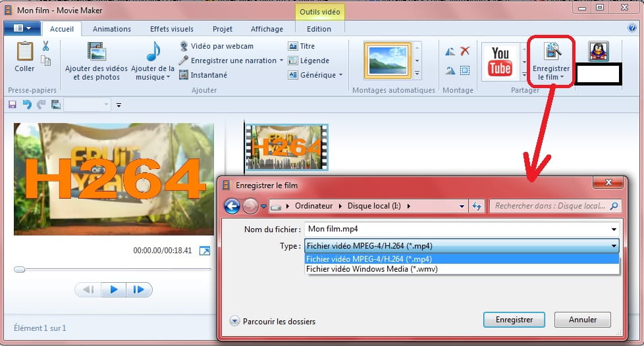The width and height of the screenshot is (644, 346).
Task: Remove item with red X icon
Action: pyautogui.click(x=465, y=51)
